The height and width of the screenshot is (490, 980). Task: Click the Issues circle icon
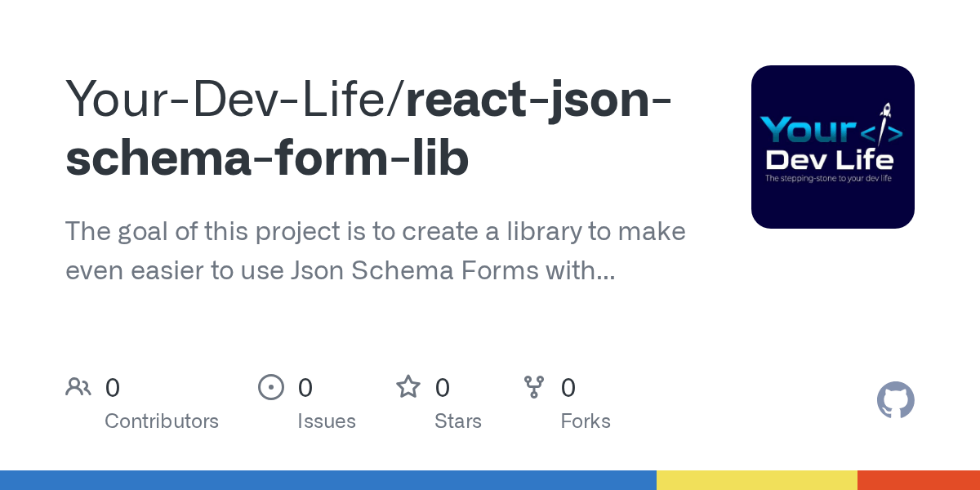tap(271, 387)
